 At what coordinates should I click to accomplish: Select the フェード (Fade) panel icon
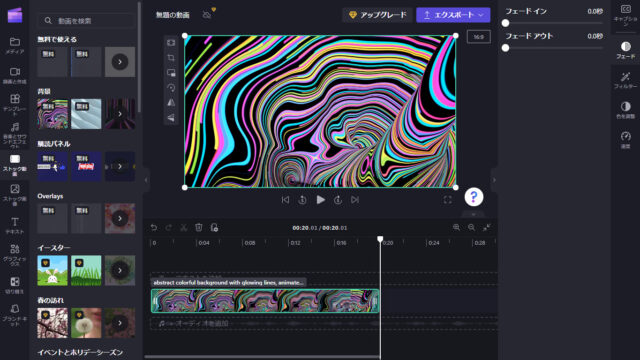(625, 50)
